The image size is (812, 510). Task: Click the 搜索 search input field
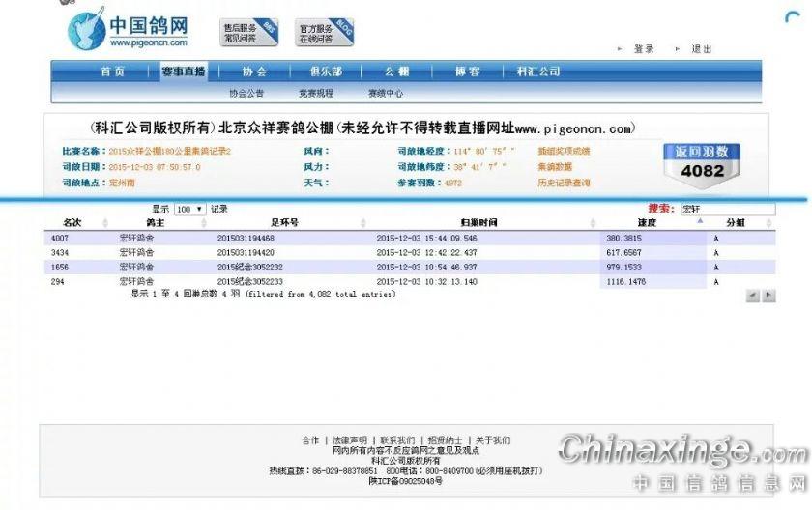[x=726, y=209]
